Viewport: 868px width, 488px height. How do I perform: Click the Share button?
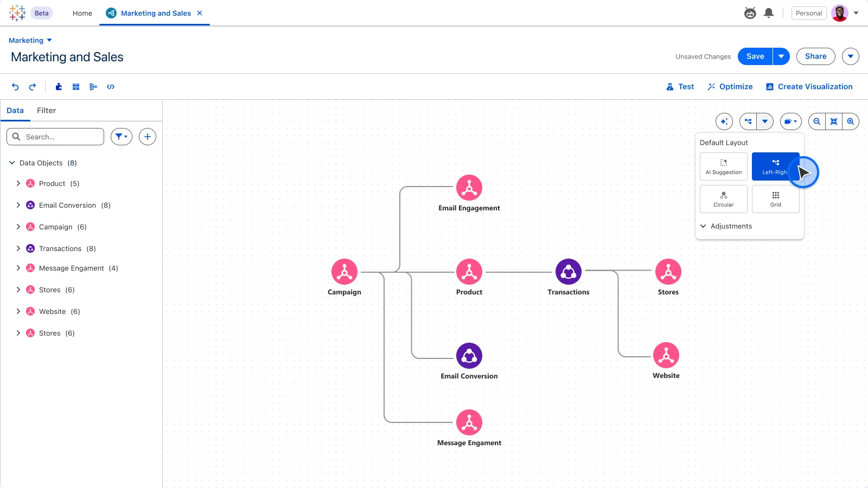tap(816, 56)
